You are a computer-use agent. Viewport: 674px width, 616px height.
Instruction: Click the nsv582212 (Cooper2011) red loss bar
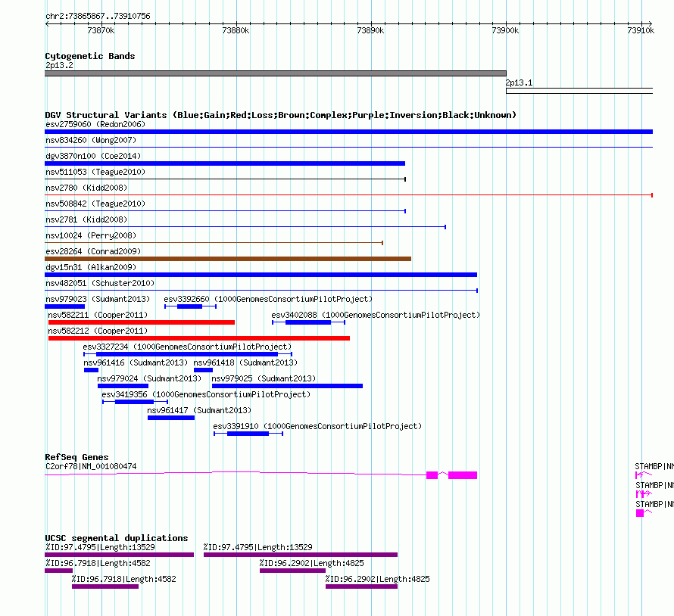(x=199, y=338)
